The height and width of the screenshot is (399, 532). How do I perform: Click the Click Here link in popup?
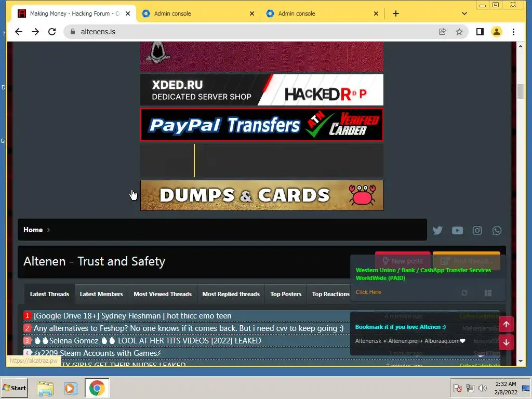point(368,292)
